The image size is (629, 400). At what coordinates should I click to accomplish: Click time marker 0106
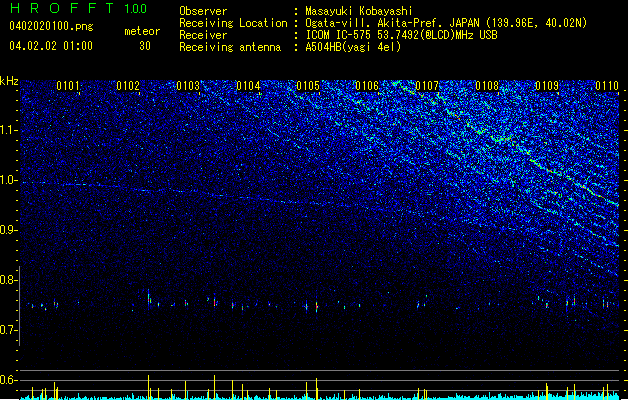[367, 86]
